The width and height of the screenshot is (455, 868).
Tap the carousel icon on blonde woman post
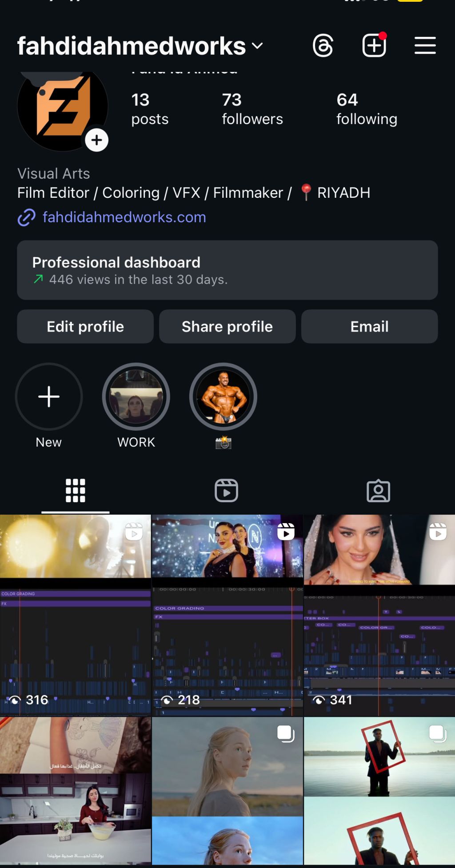[286, 734]
